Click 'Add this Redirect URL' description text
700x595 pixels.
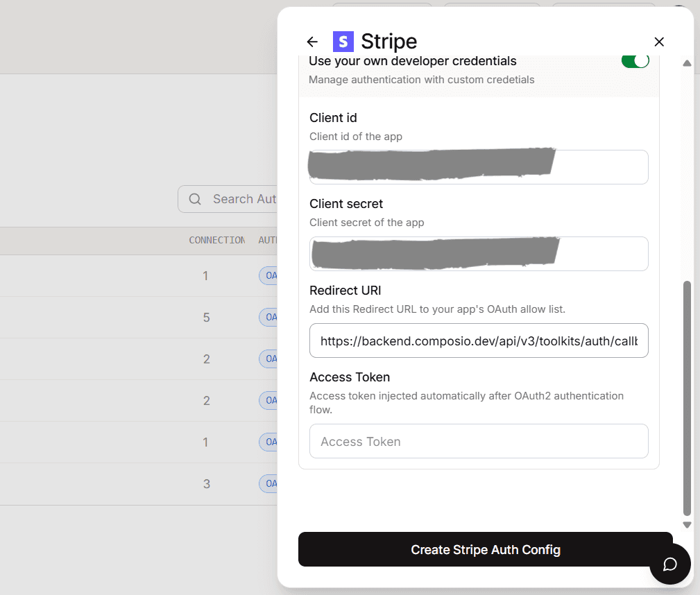[438, 309]
